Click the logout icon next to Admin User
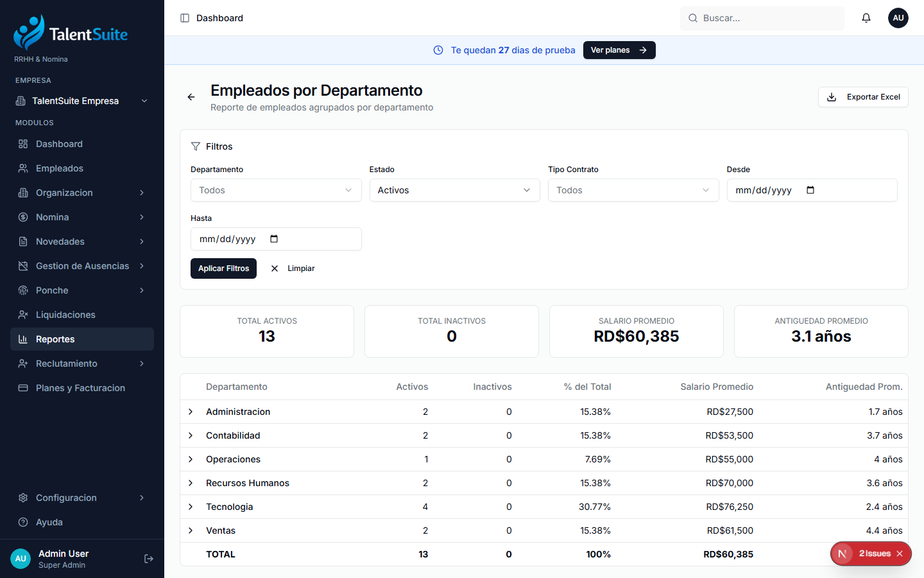 (x=149, y=559)
